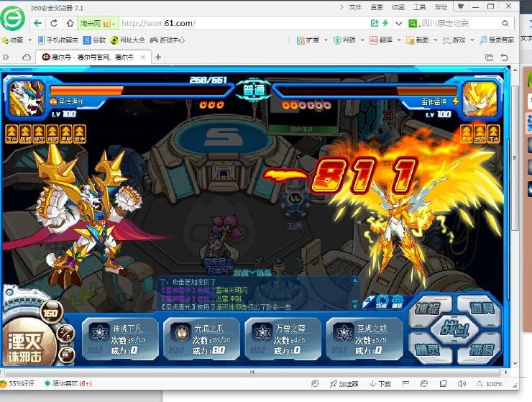The height and width of the screenshot is (402, 532).
Task: Expand the 截图 dropdown arrow
Action: coord(436,40)
